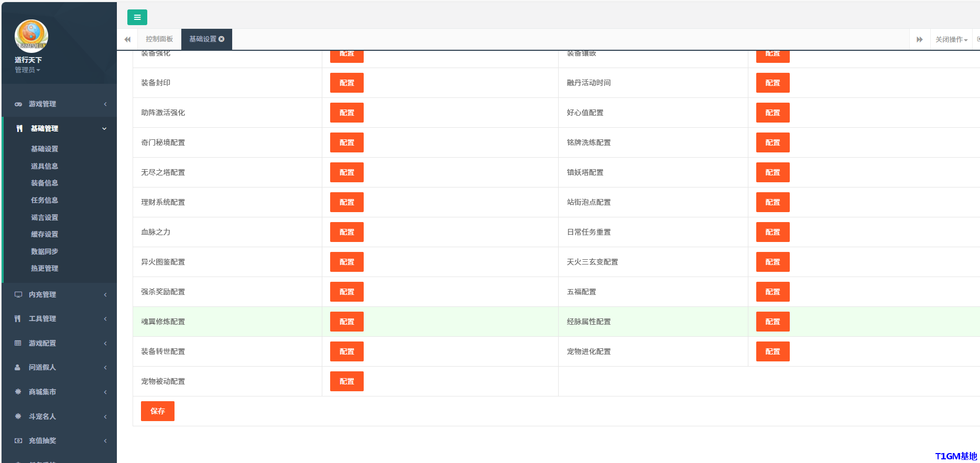Click the 道行天下 username text
Viewport: 980px width, 463px height.
(28, 60)
